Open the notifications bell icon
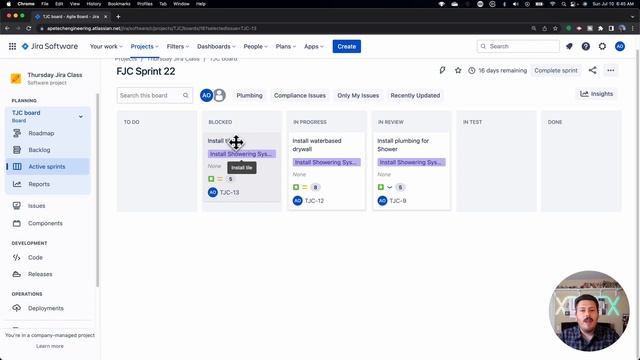640x360 pixels. (x=569, y=47)
